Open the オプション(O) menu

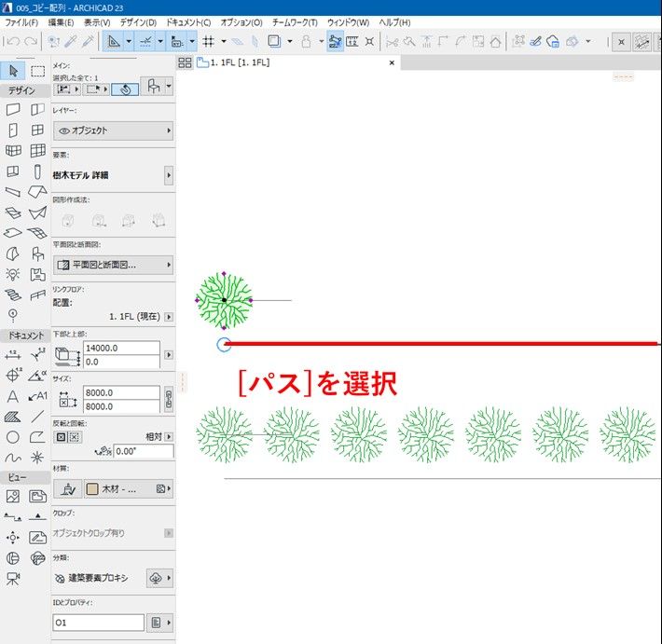pyautogui.click(x=241, y=22)
